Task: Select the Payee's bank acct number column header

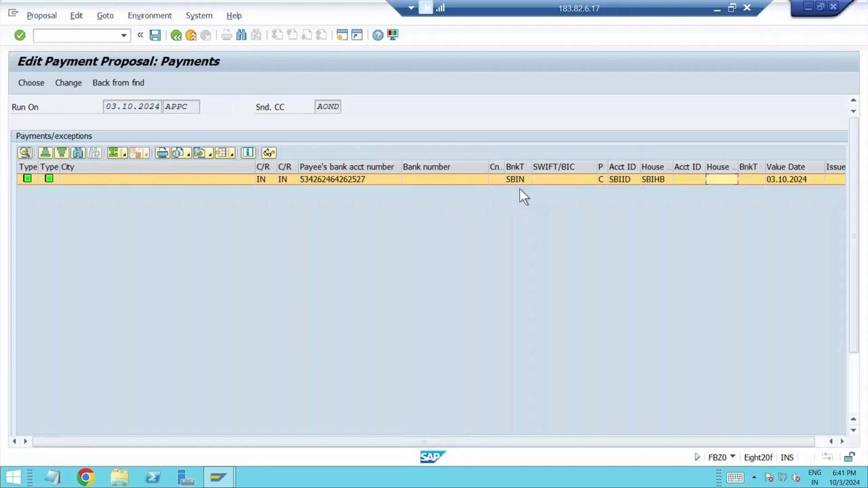Action: (x=349, y=167)
